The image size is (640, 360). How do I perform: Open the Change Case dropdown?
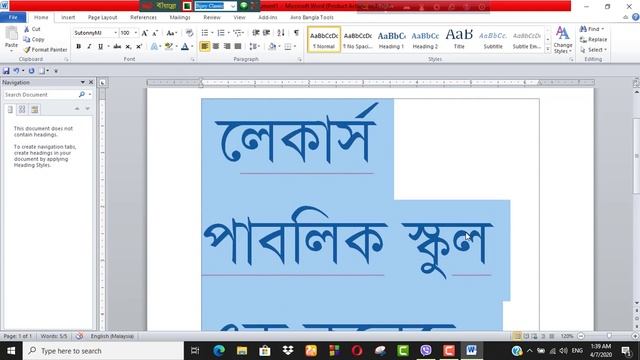coord(171,33)
